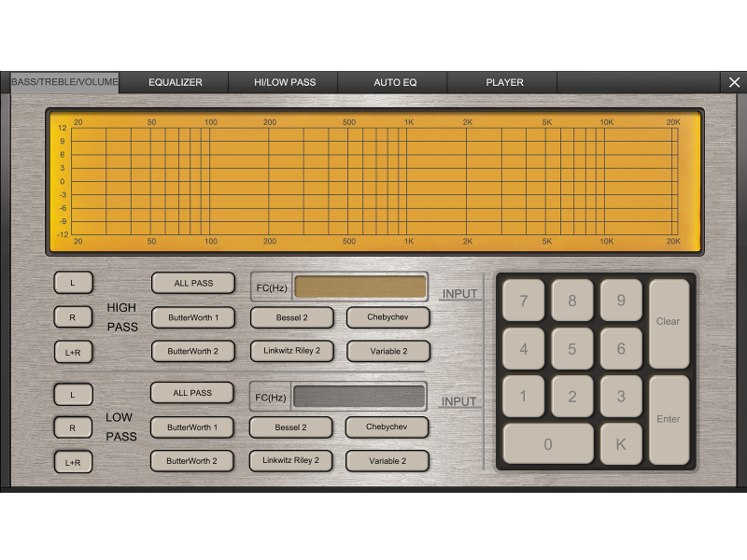This screenshot has height=560, width=747.
Task: Select Low Pass Variable 2 filter
Action: [x=387, y=461]
